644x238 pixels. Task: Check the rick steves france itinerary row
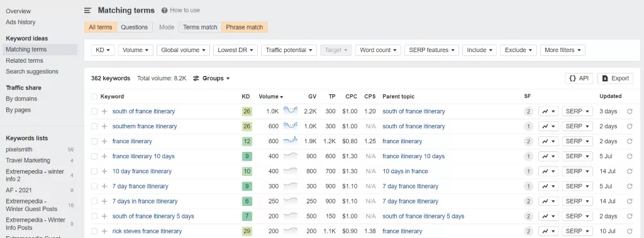94,231
